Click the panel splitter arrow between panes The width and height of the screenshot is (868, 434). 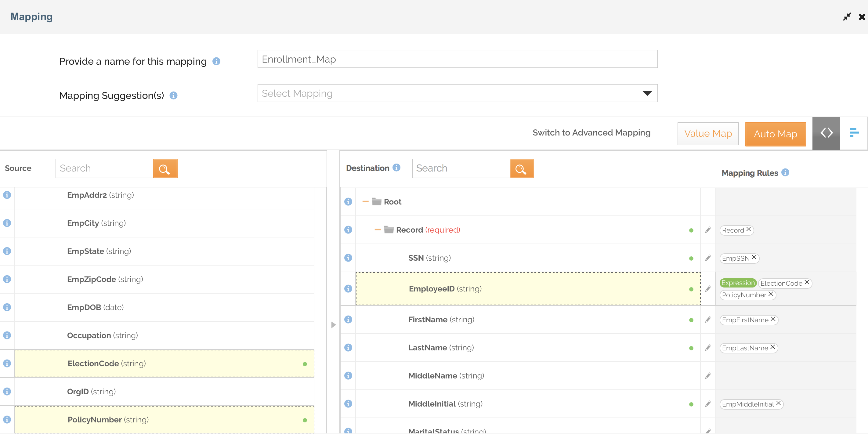coord(333,325)
